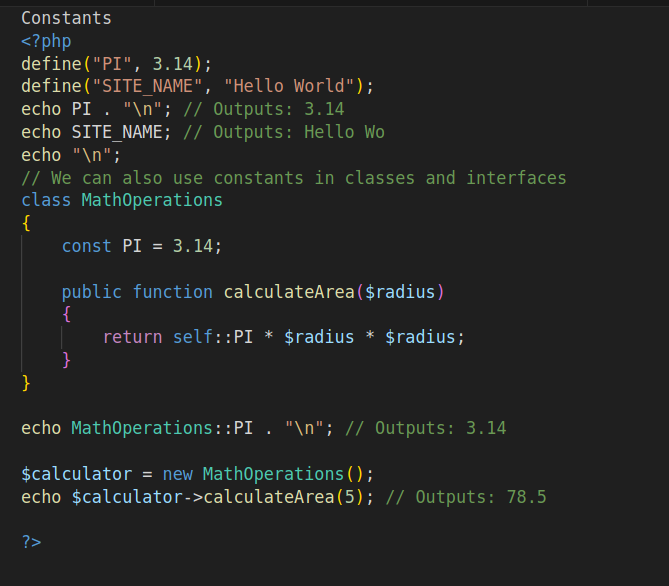Click the "SITE_NAME" string in define
This screenshot has height=586, width=669.
(147, 87)
